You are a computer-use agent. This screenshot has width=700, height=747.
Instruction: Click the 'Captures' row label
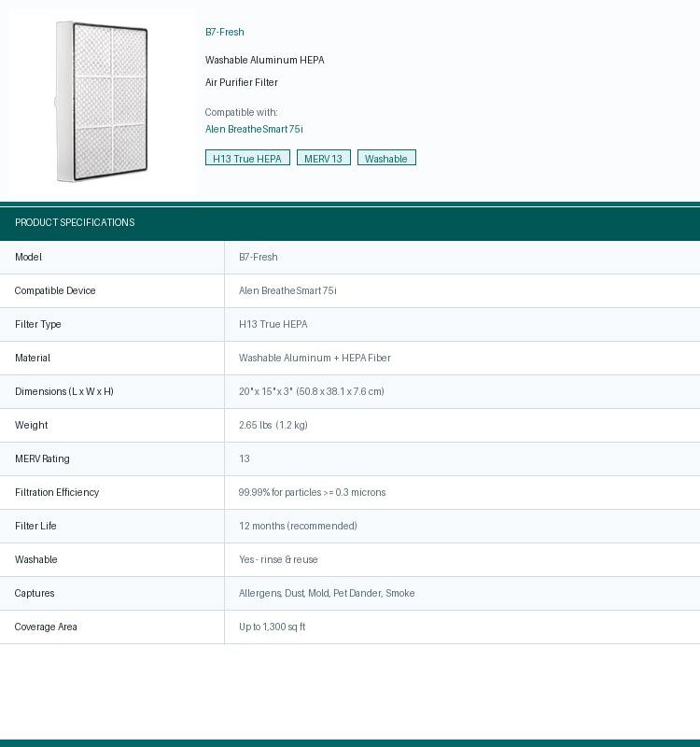tap(35, 593)
